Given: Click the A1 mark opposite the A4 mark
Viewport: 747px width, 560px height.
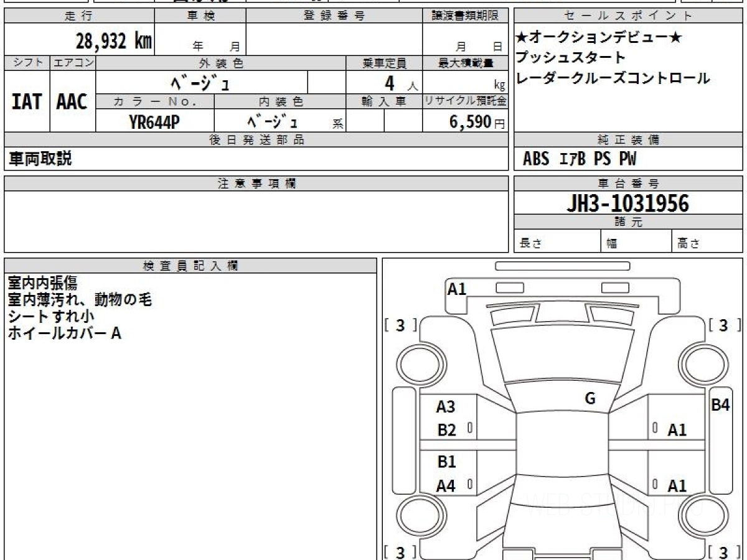Looking at the screenshot, I should click(x=677, y=487).
